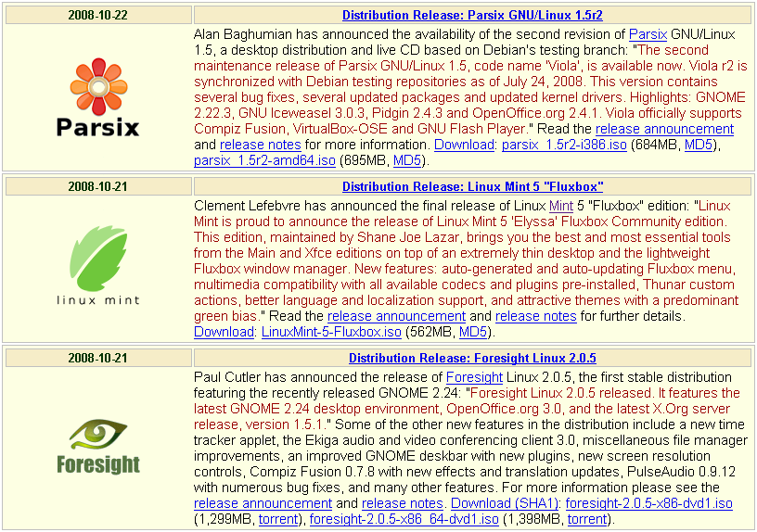Image resolution: width=757 pixels, height=532 pixels.
Task: Open the Linux Mint 5 "Fluxbox" release headline
Action: pyautogui.click(x=472, y=186)
